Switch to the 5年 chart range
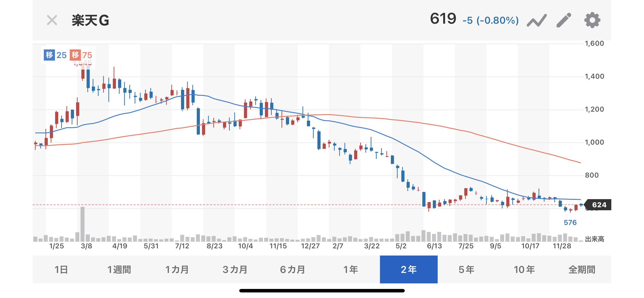 point(466,269)
